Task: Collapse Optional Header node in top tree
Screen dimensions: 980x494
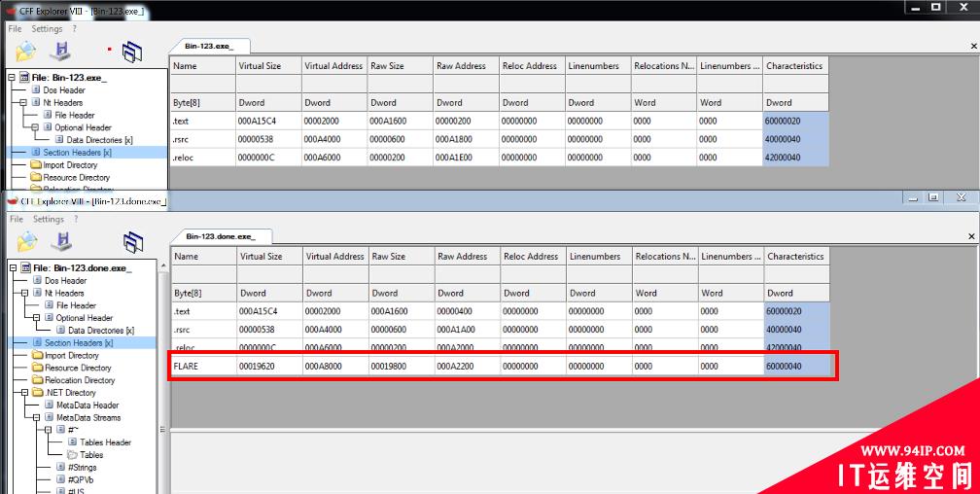Action: tap(35, 127)
